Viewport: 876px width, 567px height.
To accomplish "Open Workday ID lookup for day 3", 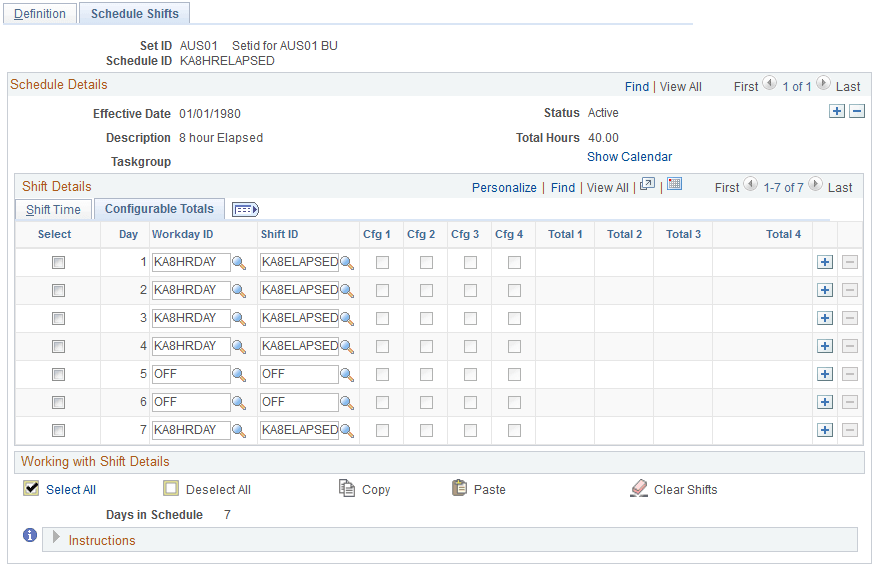I will [x=239, y=318].
